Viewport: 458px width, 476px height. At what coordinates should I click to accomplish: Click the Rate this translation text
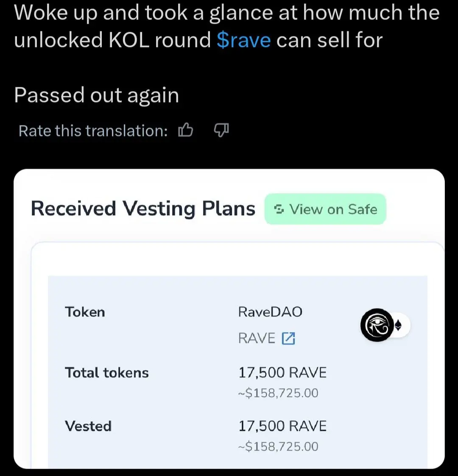click(93, 131)
